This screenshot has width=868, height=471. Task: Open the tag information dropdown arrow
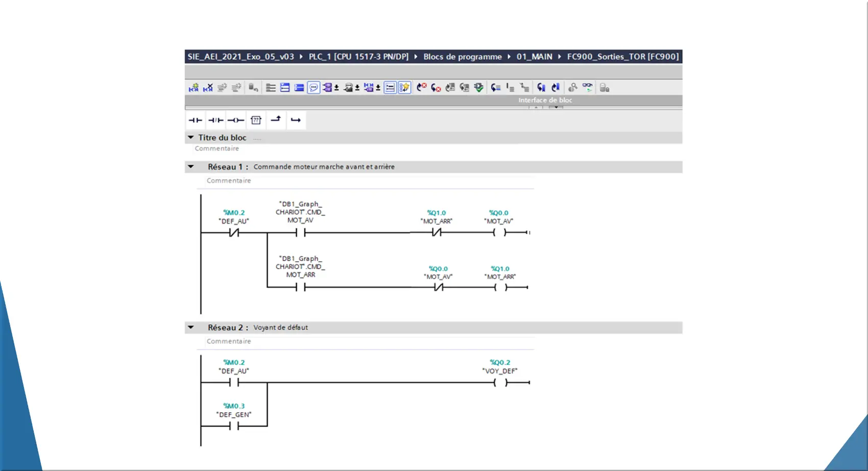[357, 88]
